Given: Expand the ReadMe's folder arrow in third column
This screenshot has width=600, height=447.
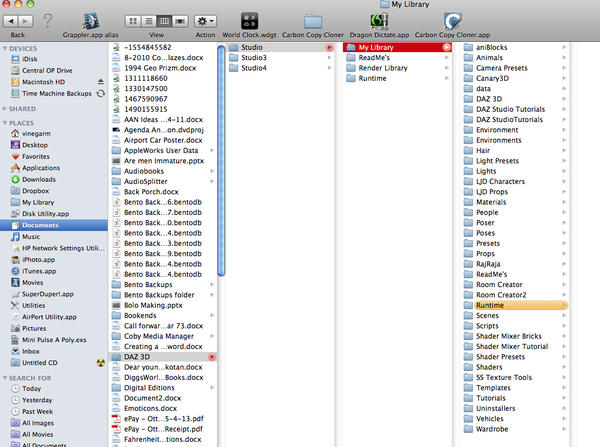Looking at the screenshot, I should (447, 58).
